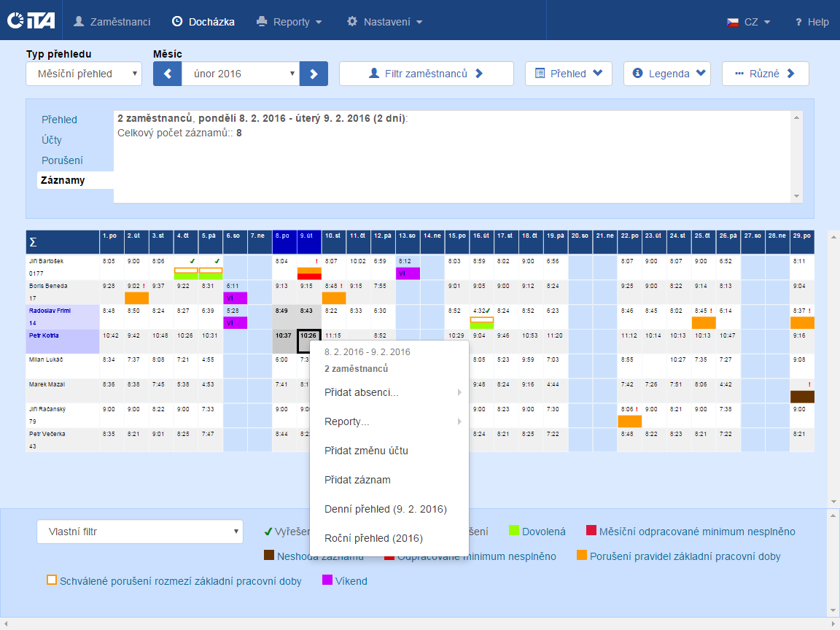This screenshot has height=630, width=840.
Task: Switch to the Porušení tab
Action: pos(62,160)
